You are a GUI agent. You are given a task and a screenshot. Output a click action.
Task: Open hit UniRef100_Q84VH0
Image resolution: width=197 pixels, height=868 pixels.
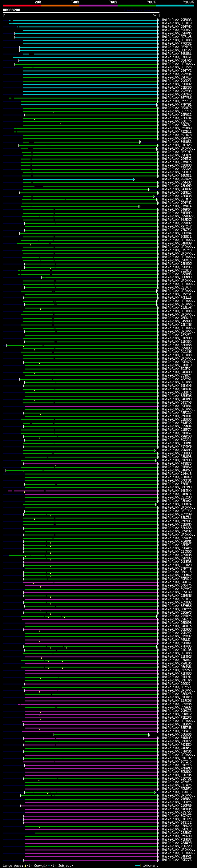pyautogui.click(x=177, y=26)
